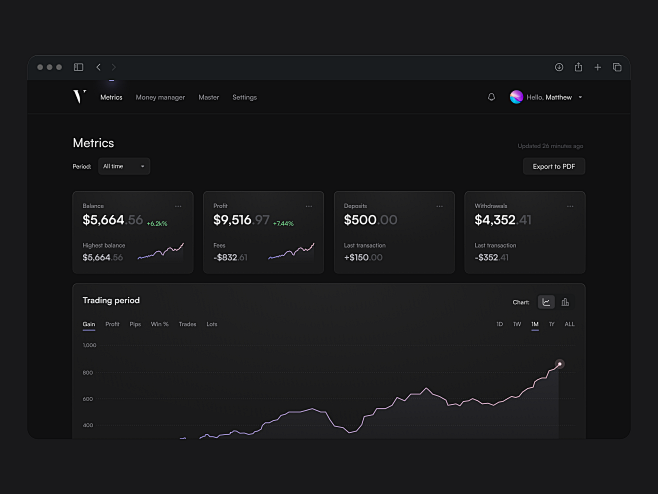Click the user profile avatar
The image size is (658, 494).
click(x=516, y=97)
